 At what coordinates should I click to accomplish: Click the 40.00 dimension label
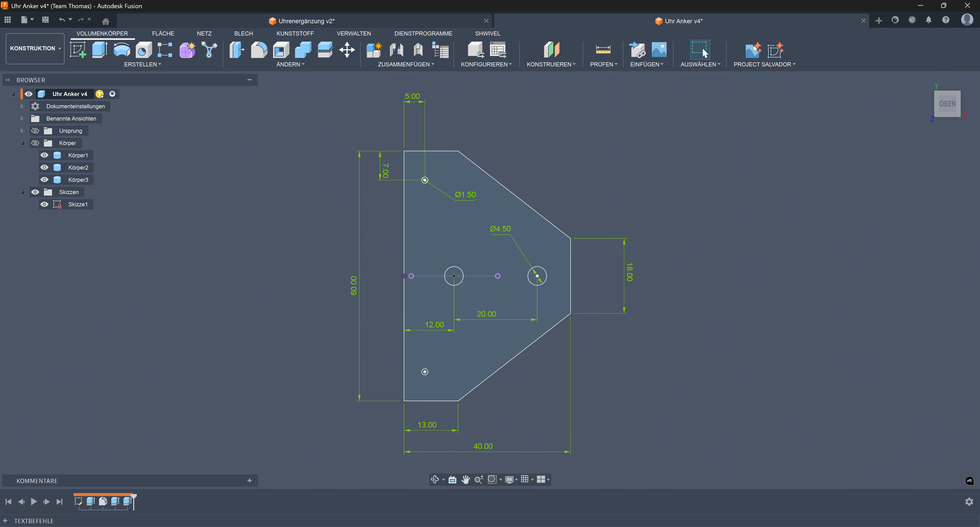pos(483,446)
